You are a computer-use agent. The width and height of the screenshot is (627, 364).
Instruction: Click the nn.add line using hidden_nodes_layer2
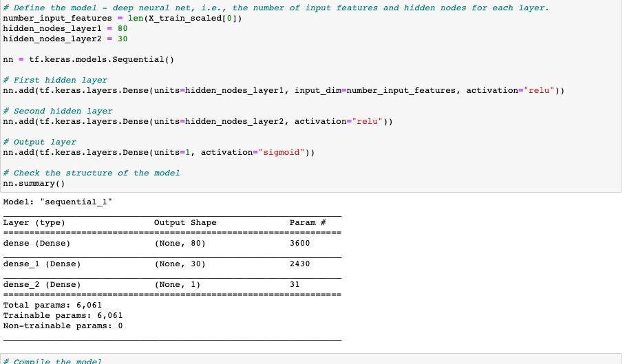click(x=198, y=122)
